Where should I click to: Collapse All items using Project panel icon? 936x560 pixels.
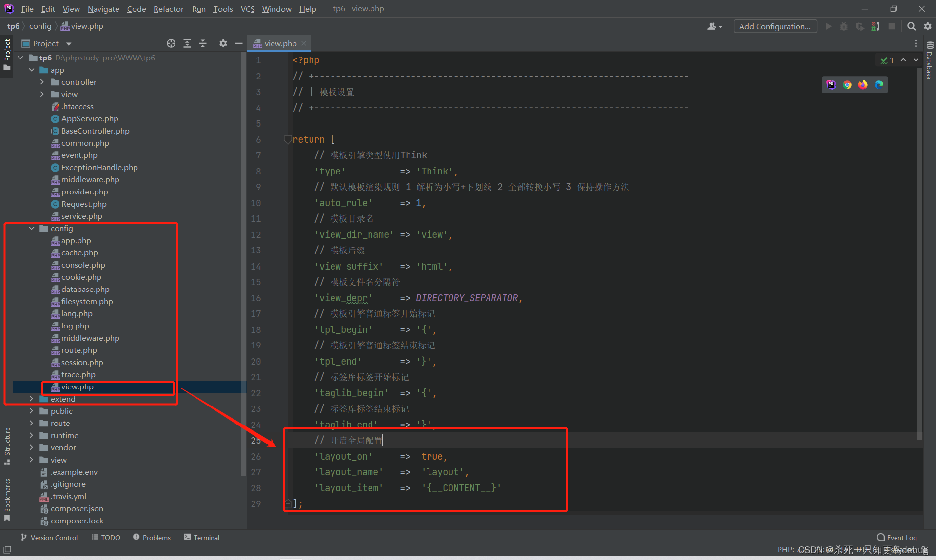(203, 43)
